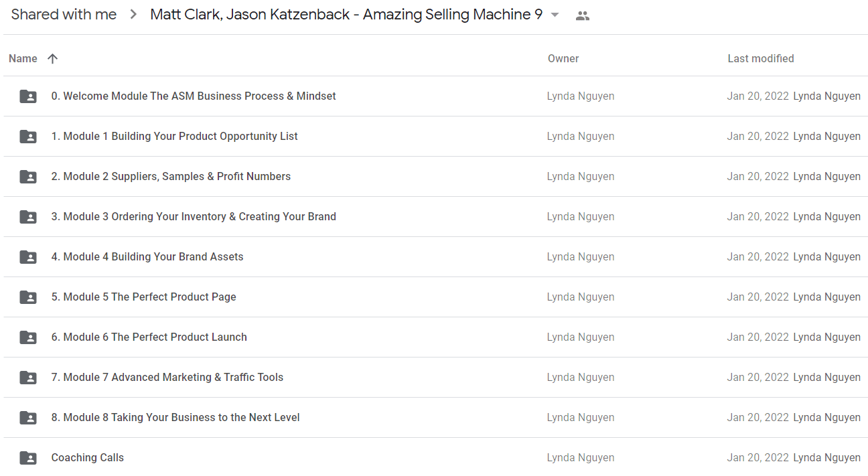Click Jan 20, 2022 date in Module 5 row
Viewport: 868px width, 476px height.
coord(758,297)
